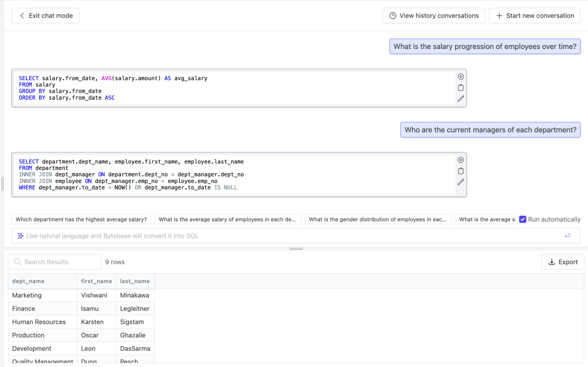Click the magnifier icon in Search Results
Image resolution: width=588 pixels, height=367 pixels.
[x=17, y=262]
